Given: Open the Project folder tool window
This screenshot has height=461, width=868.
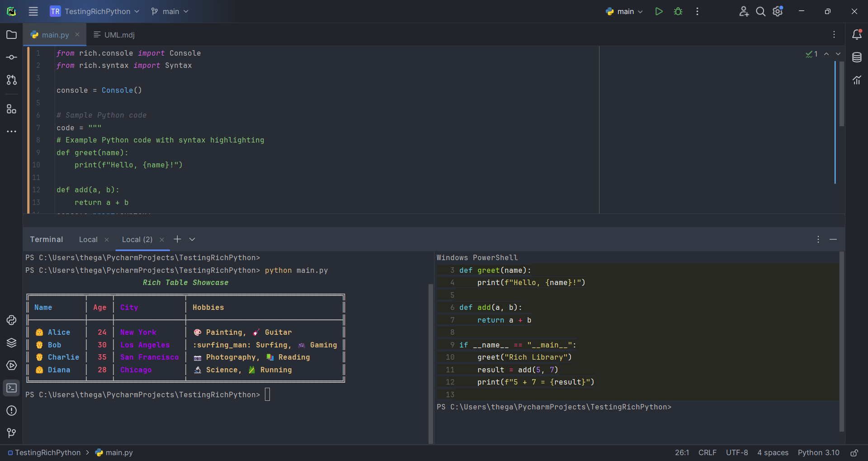Looking at the screenshot, I should (x=12, y=35).
